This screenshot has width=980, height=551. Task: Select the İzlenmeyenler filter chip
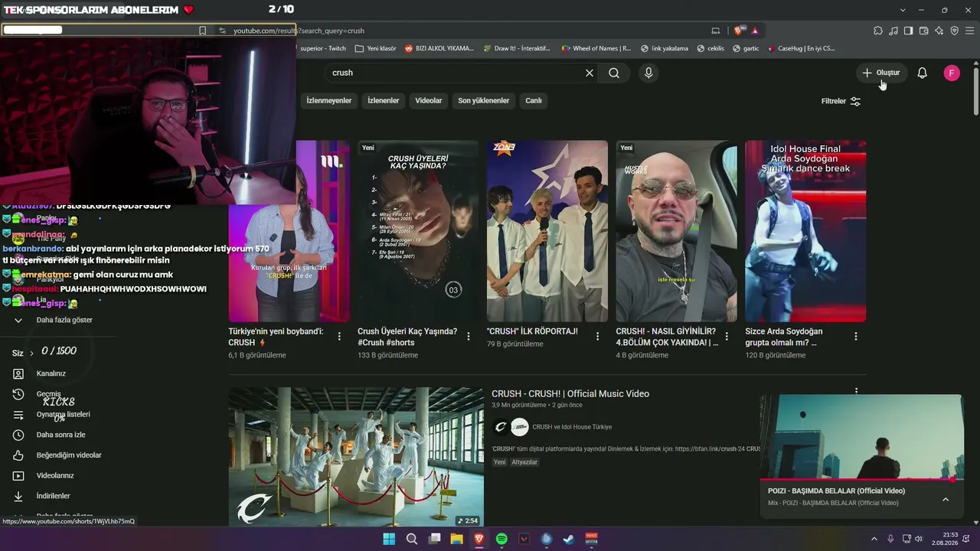pos(329,100)
